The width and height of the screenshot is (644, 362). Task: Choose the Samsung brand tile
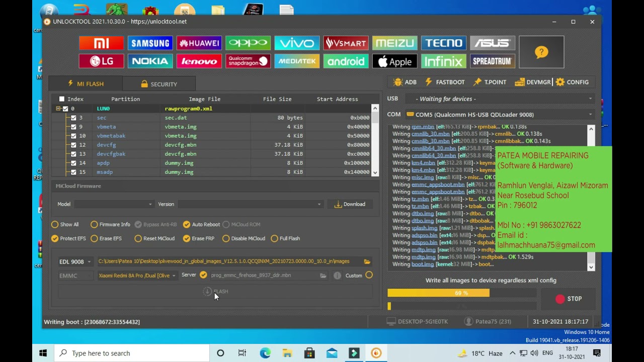coord(150,43)
